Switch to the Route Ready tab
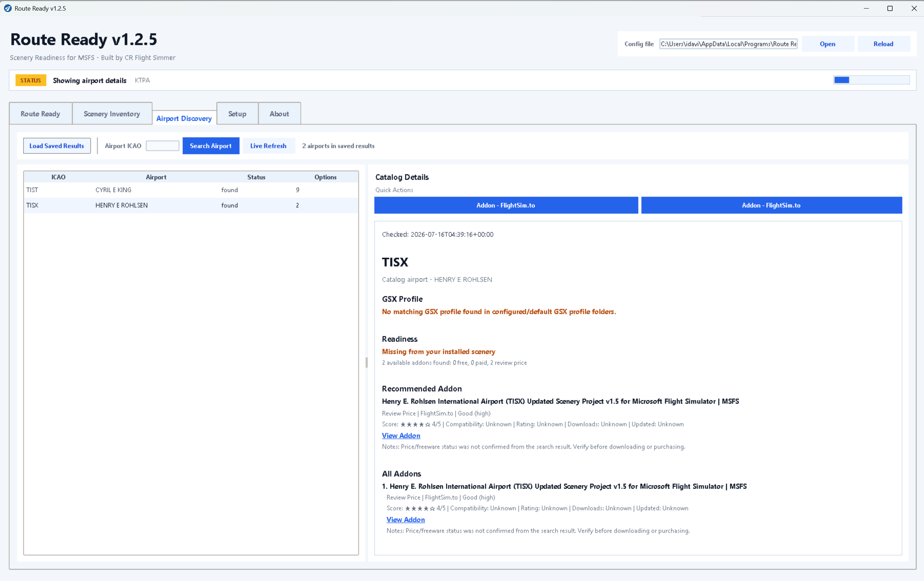This screenshot has height=581, width=924. point(40,114)
